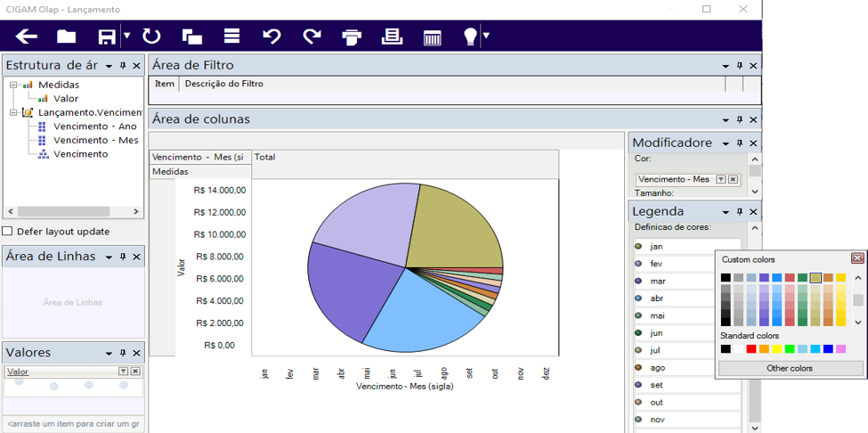Click the Valor field label

coord(18,372)
